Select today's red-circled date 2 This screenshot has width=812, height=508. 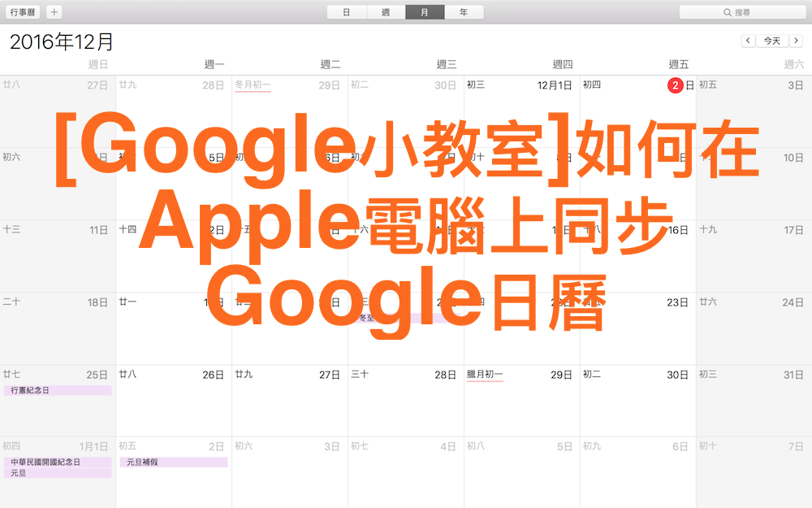point(676,85)
